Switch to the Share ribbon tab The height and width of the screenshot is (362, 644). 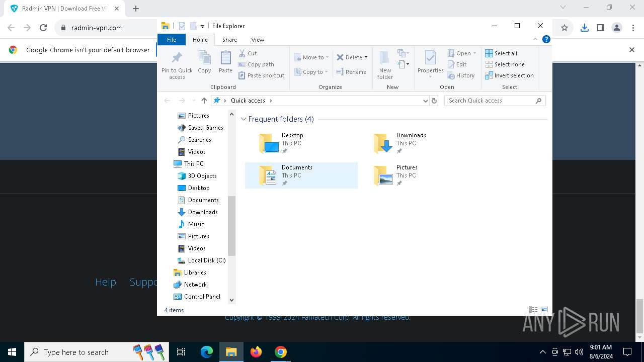tap(229, 40)
